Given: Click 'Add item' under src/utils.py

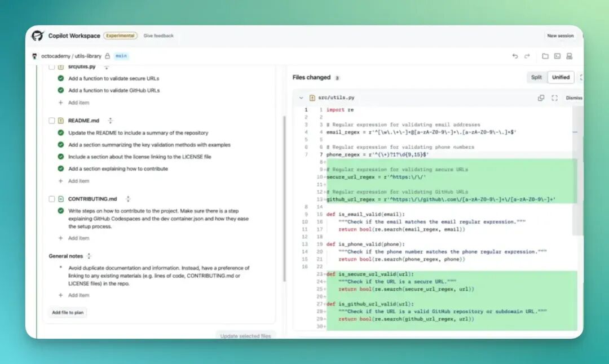Looking at the screenshot, I should point(78,103).
